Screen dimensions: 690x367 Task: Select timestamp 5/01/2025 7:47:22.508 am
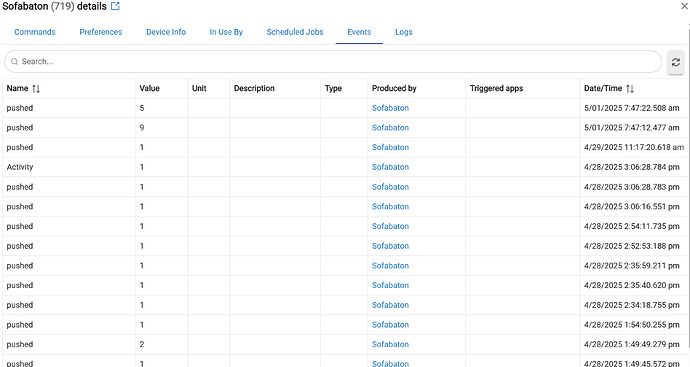[x=631, y=108]
